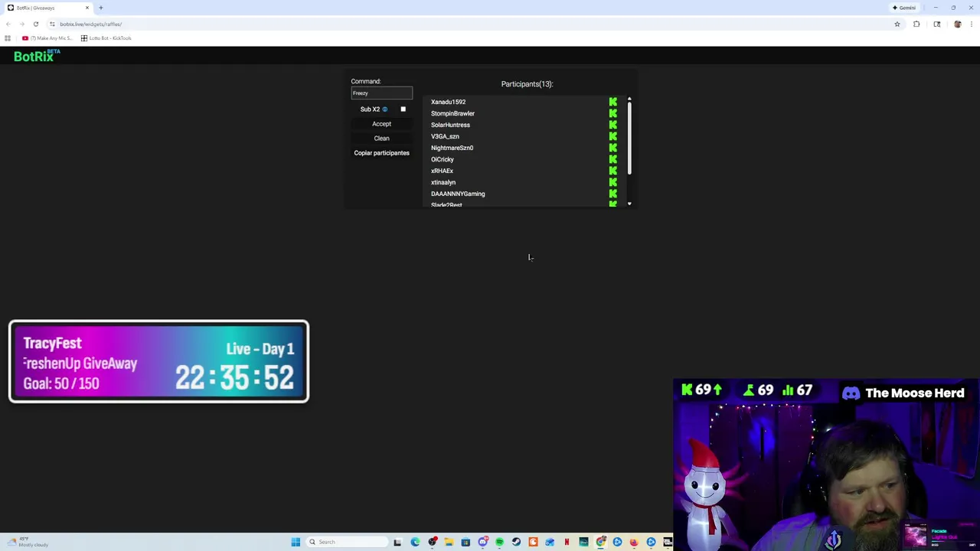Open the apps grid in the bookmarks bar

(x=8, y=38)
